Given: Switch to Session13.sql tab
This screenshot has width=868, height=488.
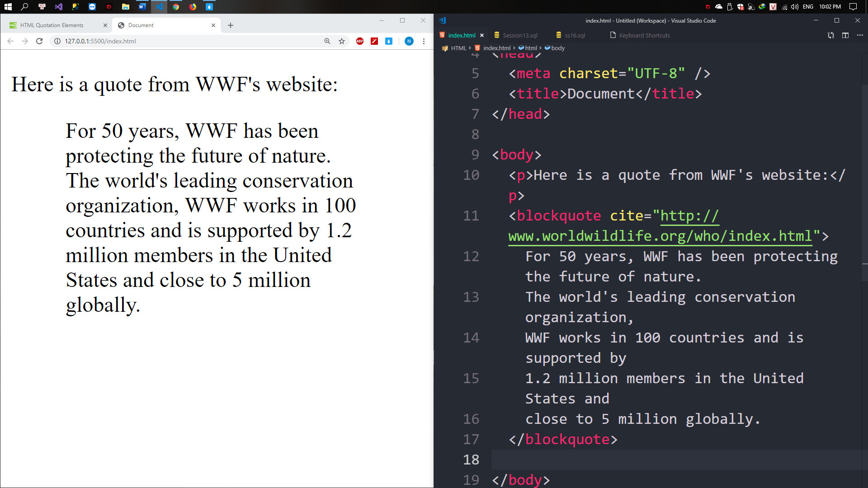Looking at the screenshot, I should (x=519, y=35).
